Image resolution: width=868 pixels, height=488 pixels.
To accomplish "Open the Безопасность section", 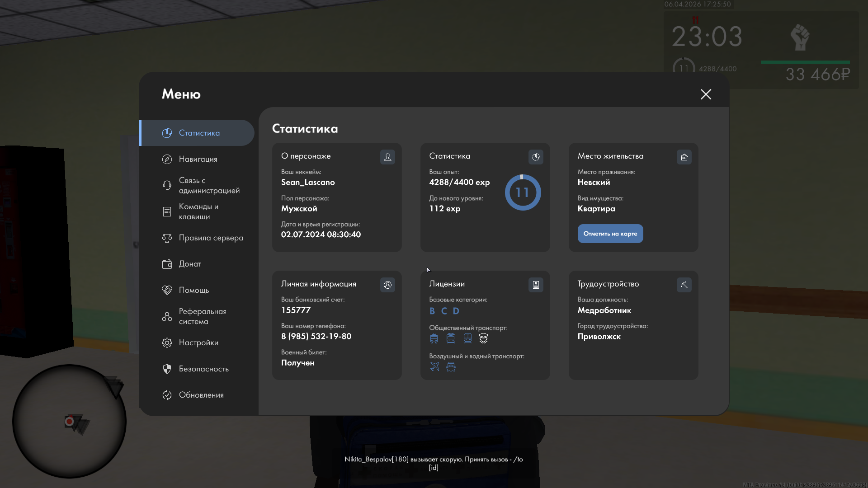I will click(203, 369).
